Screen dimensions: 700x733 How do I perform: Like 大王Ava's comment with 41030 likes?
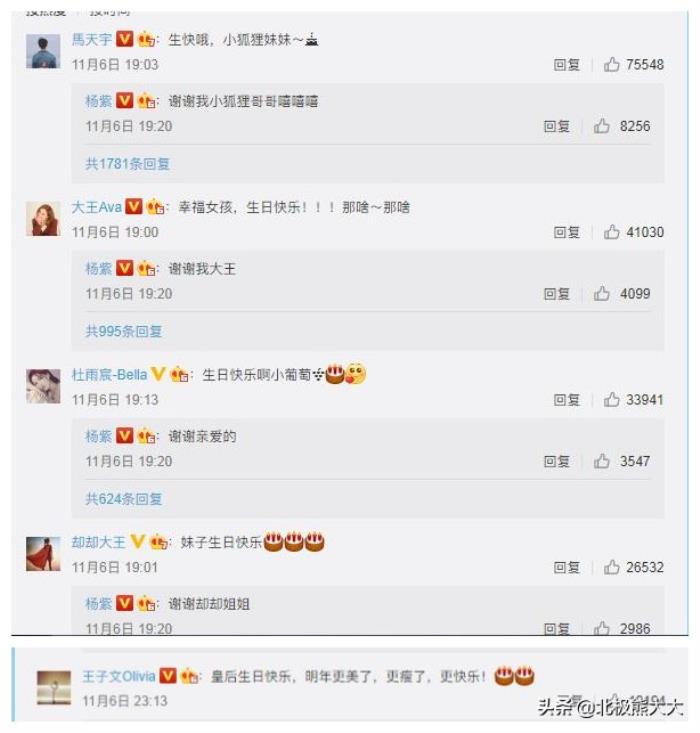[611, 232]
